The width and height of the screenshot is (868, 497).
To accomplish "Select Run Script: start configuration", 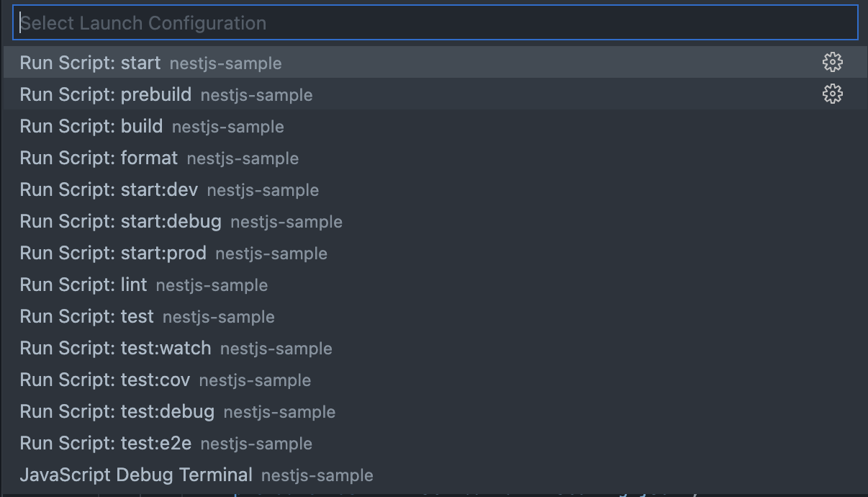I will point(435,63).
